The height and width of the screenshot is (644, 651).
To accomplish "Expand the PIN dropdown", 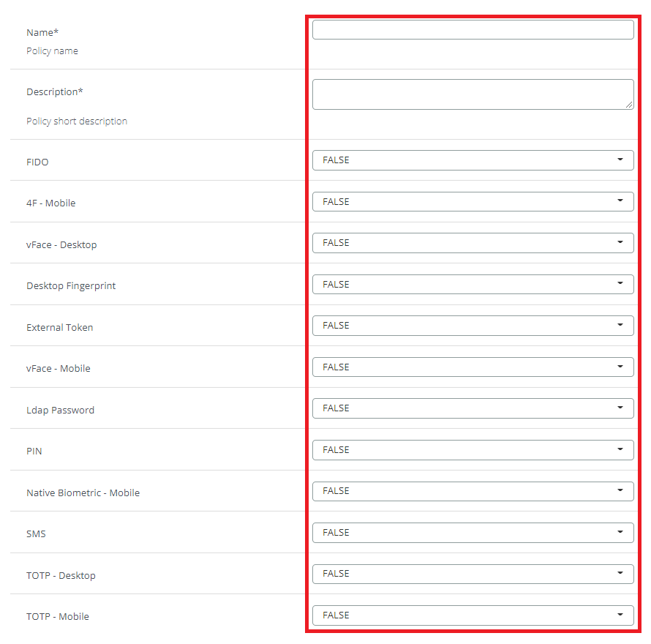I will pos(473,450).
